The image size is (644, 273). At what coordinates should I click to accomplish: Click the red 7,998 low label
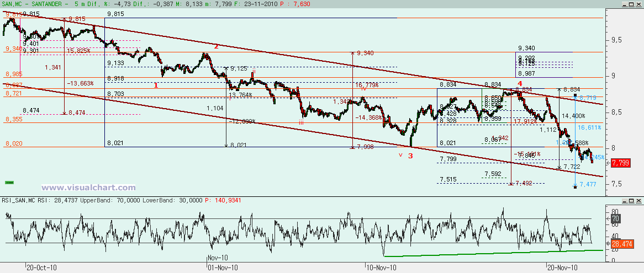pos(365,147)
